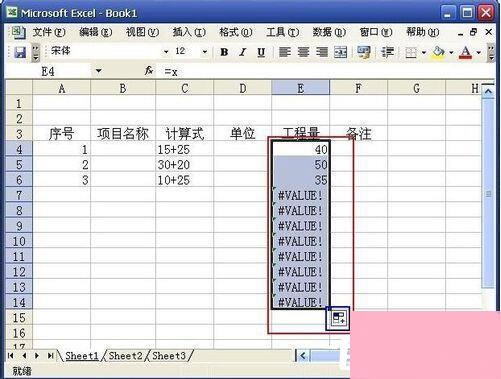501x379 pixels.
Task: Click Merge and Center icon
Action: coord(340,52)
